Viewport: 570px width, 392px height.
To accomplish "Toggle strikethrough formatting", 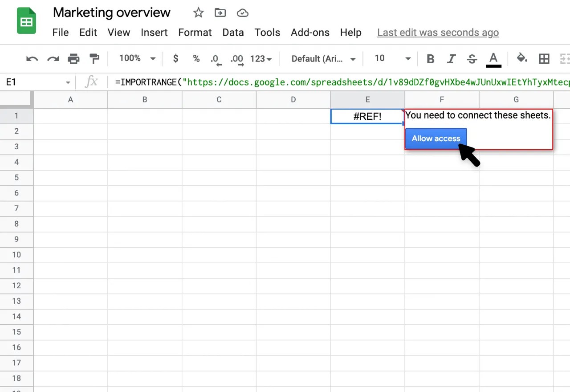I will 472,58.
